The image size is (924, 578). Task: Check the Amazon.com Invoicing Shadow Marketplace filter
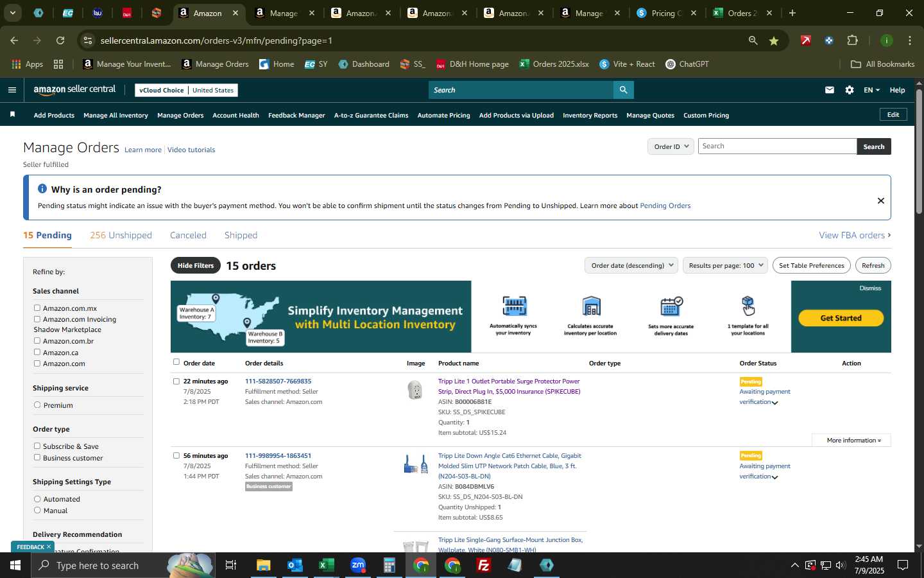(37, 319)
